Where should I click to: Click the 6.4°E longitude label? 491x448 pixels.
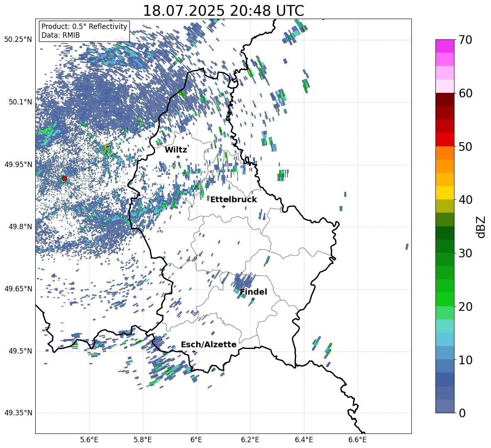point(304,440)
